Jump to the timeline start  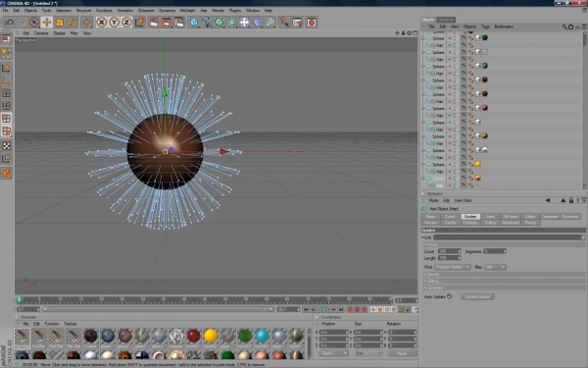pyautogui.click(x=306, y=309)
